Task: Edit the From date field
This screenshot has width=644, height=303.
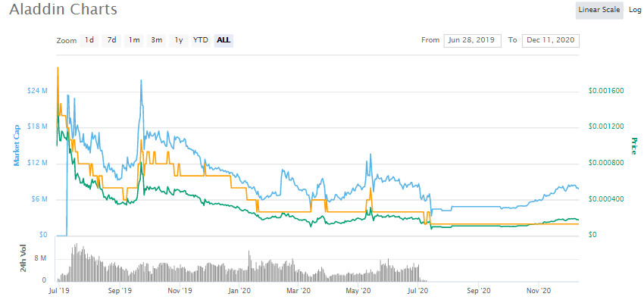Action: point(472,40)
